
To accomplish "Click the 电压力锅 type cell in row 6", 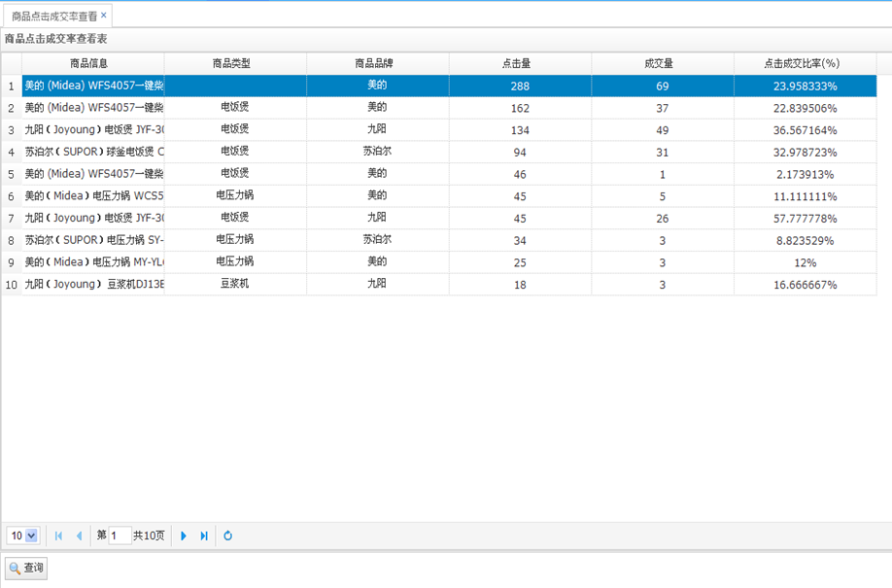I will pyautogui.click(x=235, y=195).
